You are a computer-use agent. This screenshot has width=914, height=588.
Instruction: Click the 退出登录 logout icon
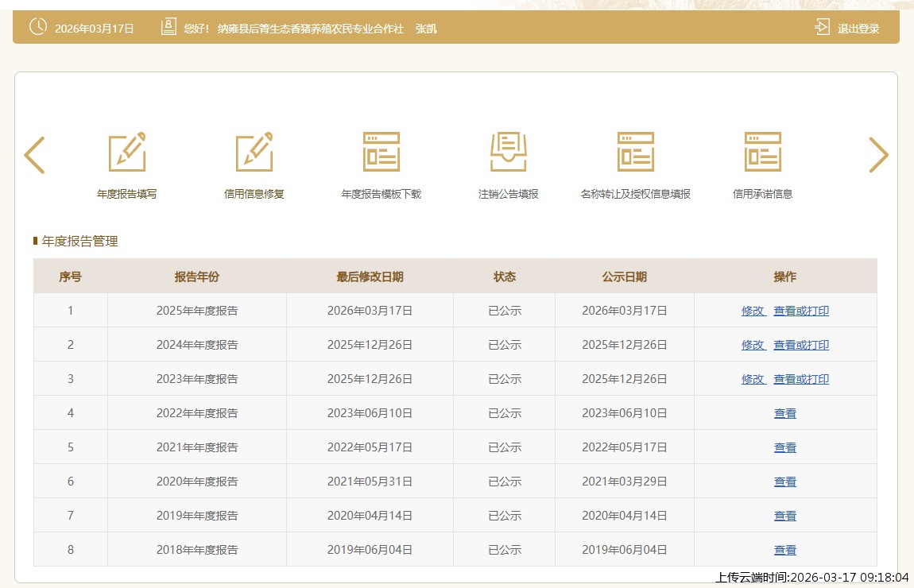click(x=822, y=28)
